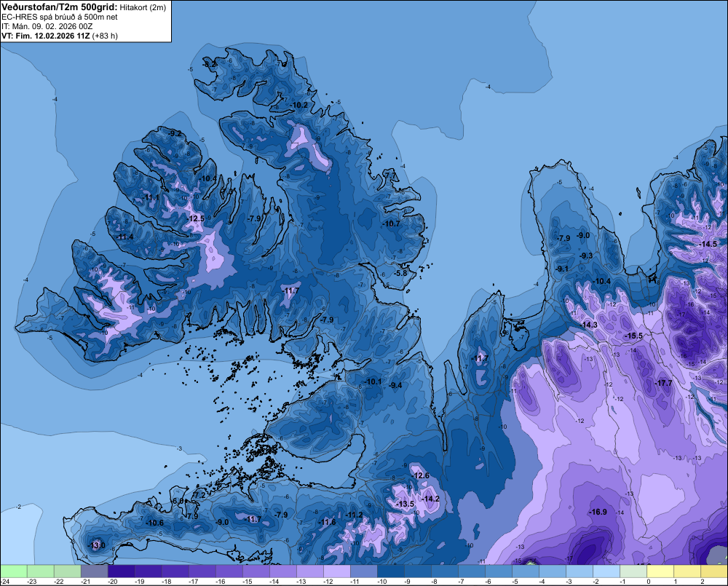Click the -9.4 temperature label
728x586 pixels.
pyautogui.click(x=395, y=385)
